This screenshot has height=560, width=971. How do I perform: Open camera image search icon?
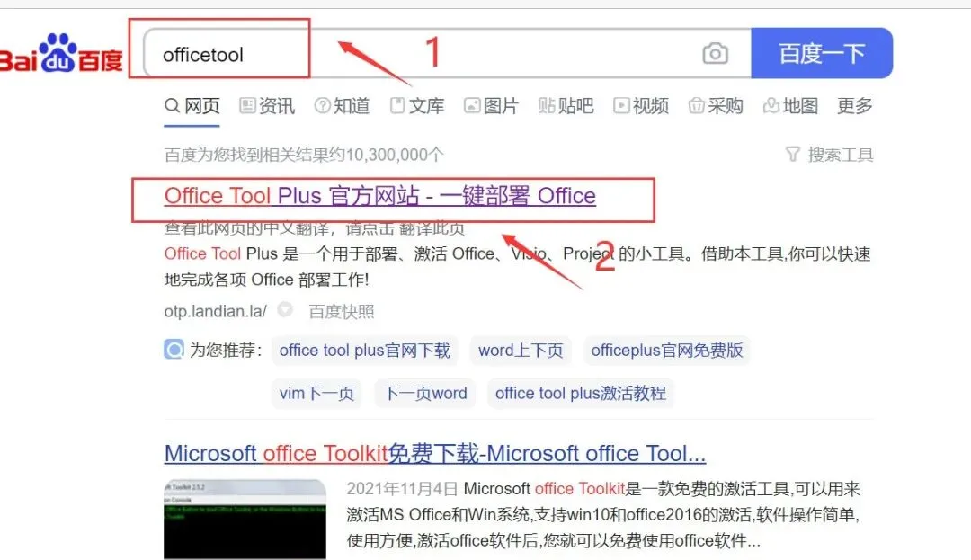716,53
